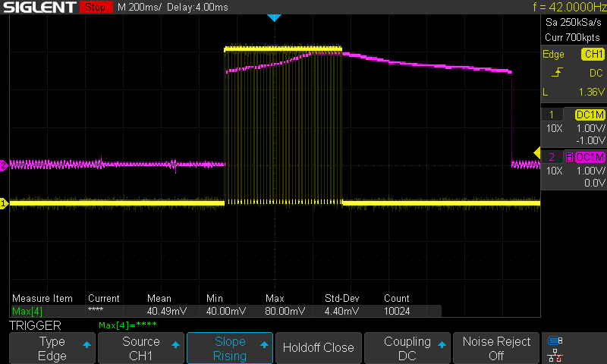Click the Max value 80.00mV

285,311
